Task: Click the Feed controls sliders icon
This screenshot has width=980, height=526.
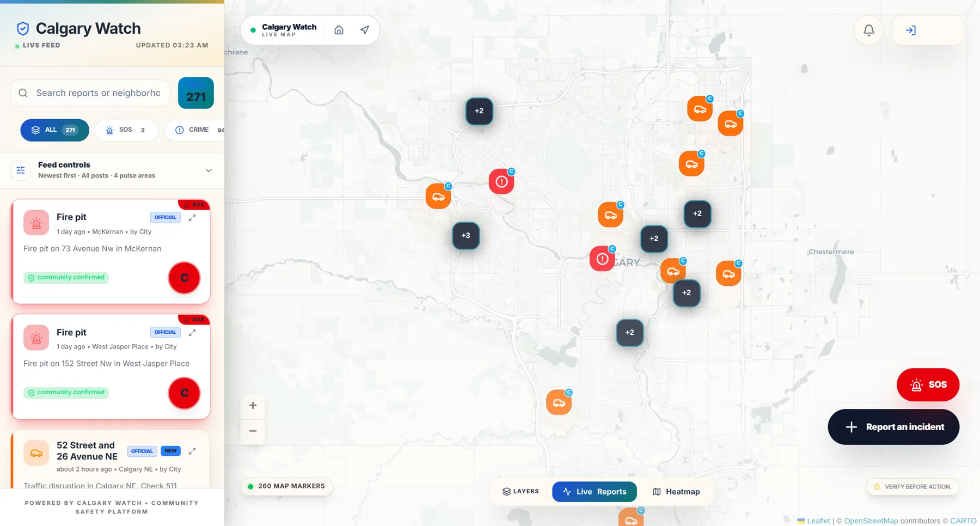Action: [21, 170]
